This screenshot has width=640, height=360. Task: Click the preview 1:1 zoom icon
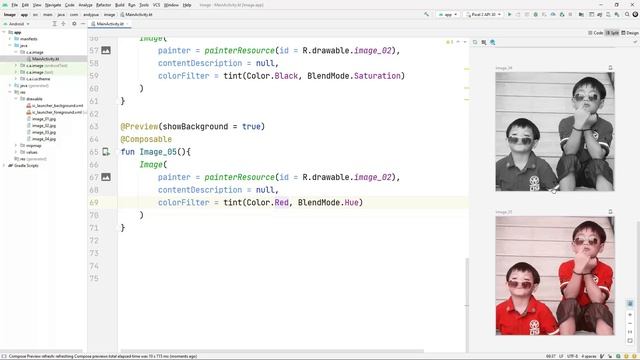[x=630, y=332]
